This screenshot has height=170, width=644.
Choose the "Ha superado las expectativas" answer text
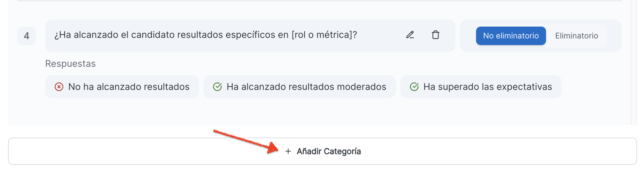(487, 87)
